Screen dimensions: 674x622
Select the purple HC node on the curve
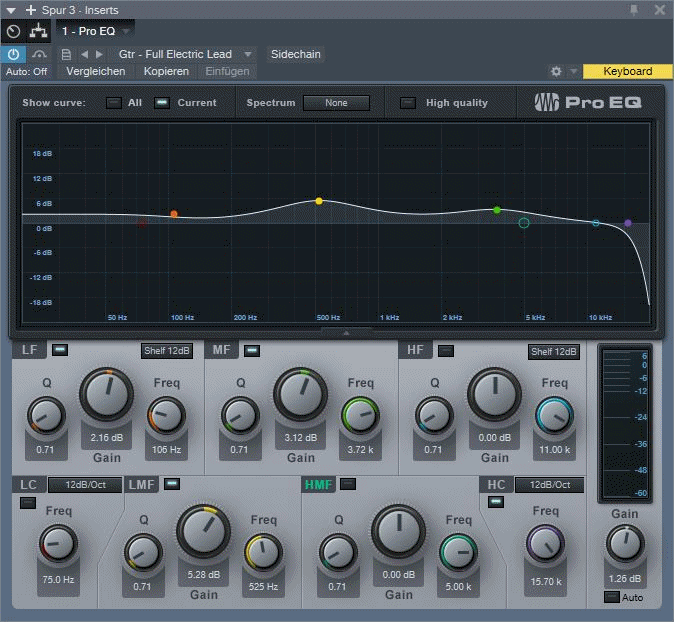point(628,223)
